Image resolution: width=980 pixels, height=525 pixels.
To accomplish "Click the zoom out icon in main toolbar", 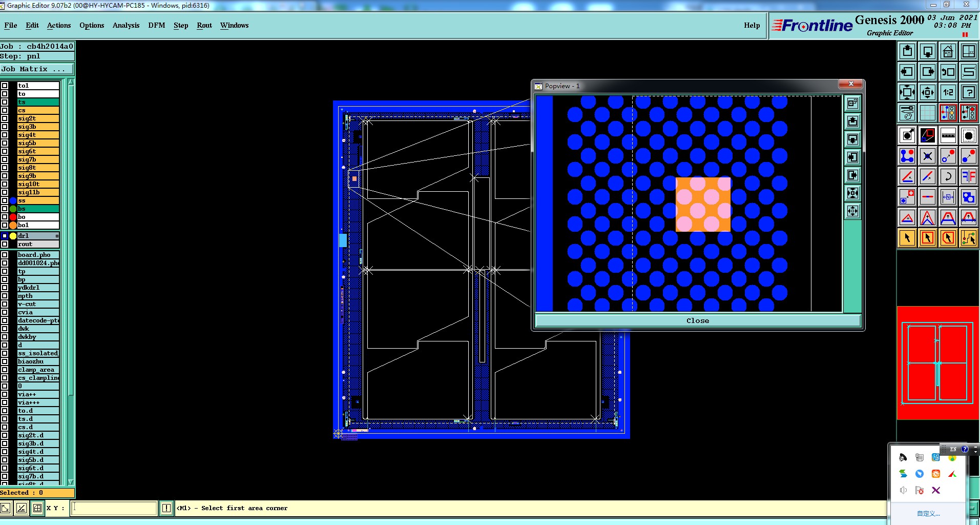I will click(x=928, y=92).
